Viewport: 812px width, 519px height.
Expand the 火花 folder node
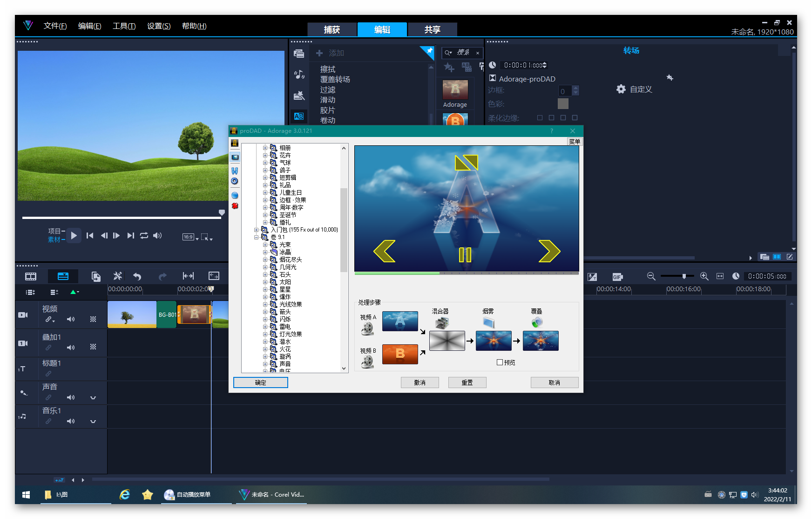(x=265, y=349)
